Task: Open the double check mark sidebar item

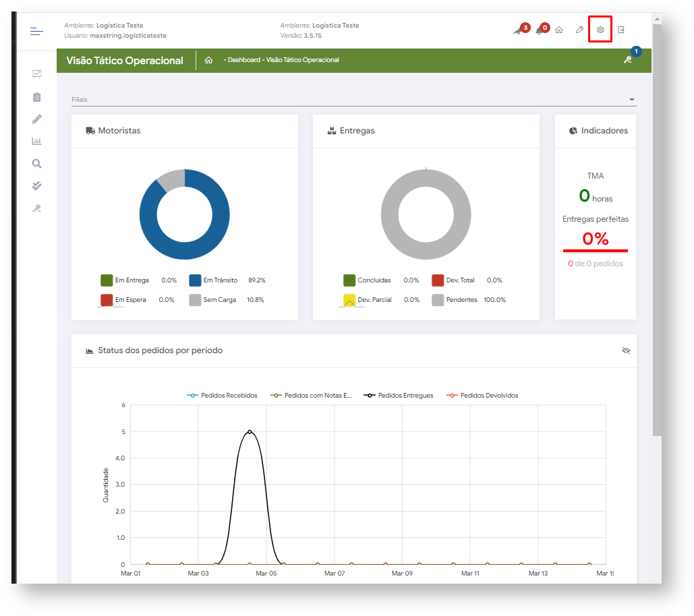Action: point(36,185)
